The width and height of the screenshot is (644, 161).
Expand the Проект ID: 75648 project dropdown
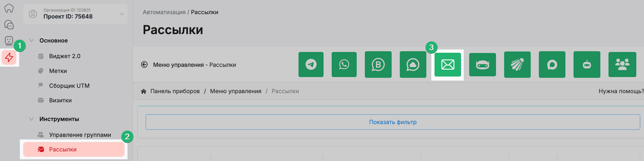point(121,14)
